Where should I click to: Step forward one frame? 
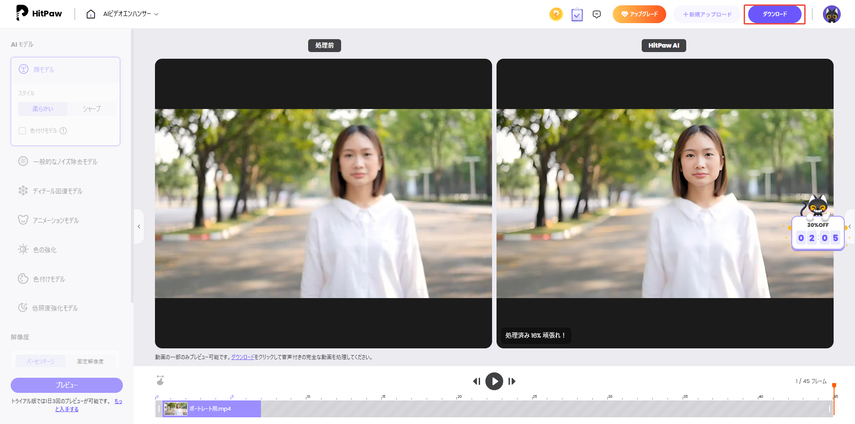511,381
